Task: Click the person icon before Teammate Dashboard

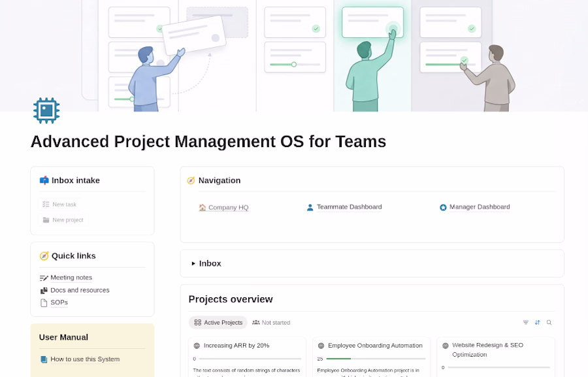Action: [310, 207]
